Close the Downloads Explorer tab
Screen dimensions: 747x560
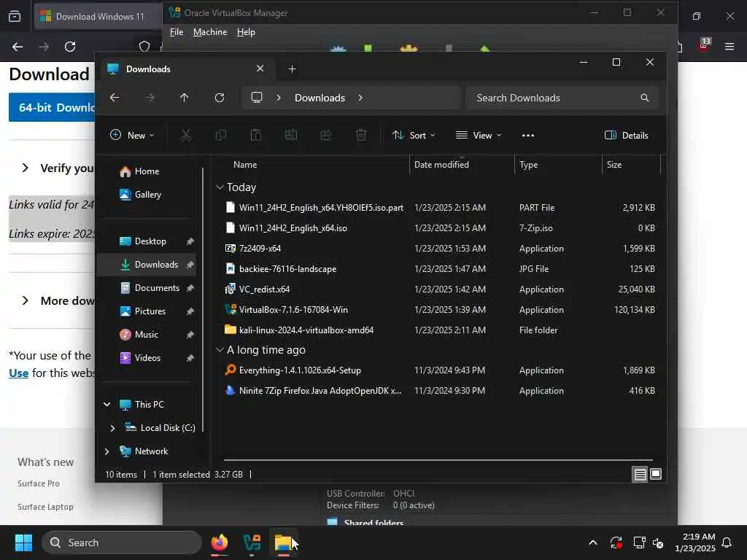(260, 69)
